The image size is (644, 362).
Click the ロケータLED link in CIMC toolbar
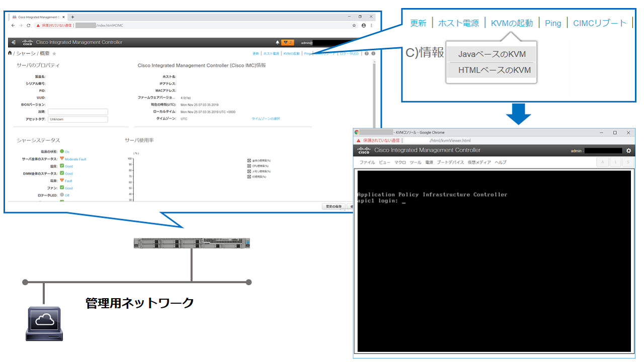point(349,53)
